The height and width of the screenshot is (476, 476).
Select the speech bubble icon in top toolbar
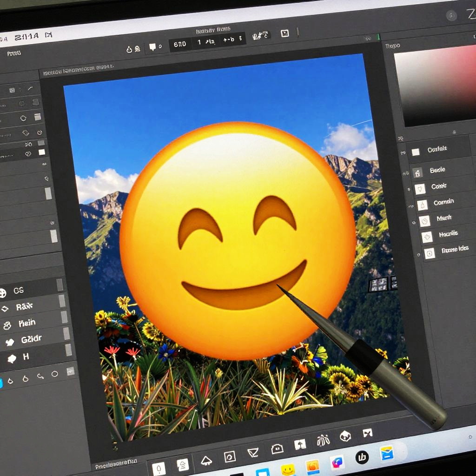coord(152,47)
